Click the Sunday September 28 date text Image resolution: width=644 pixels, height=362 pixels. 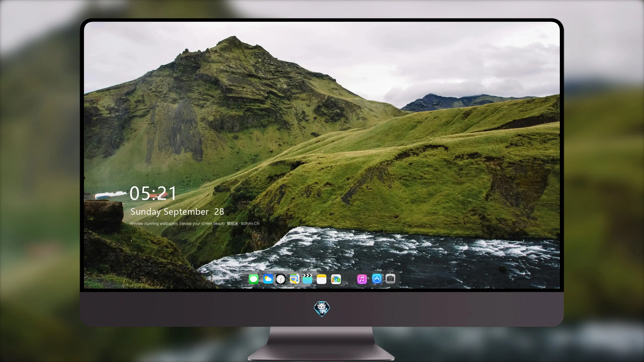point(177,212)
